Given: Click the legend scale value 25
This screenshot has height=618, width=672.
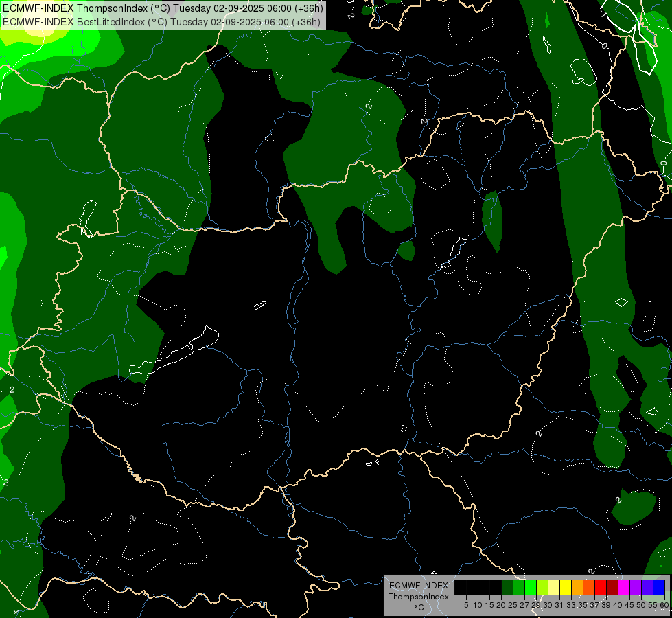Looking at the screenshot, I should (513, 605).
